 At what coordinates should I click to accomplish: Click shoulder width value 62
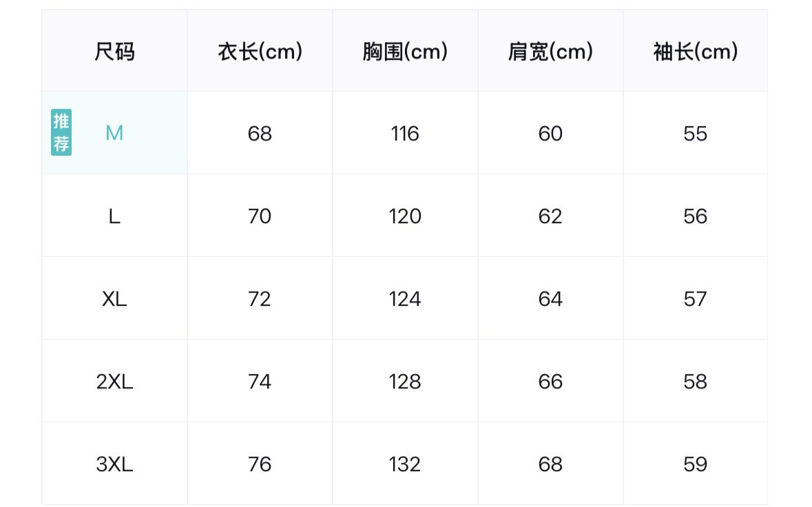coord(550,216)
